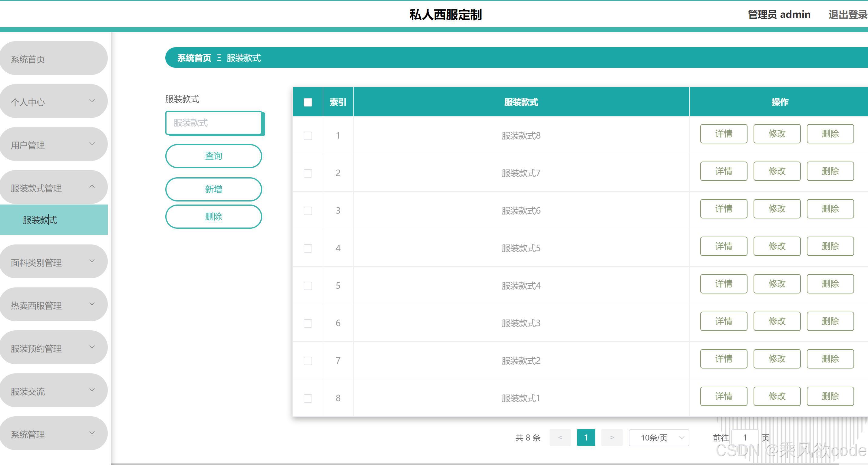Click the 查询 search button

coord(213,156)
